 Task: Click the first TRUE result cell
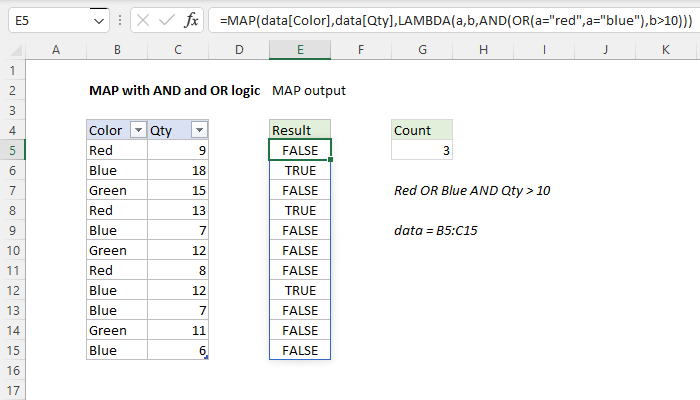pos(300,170)
